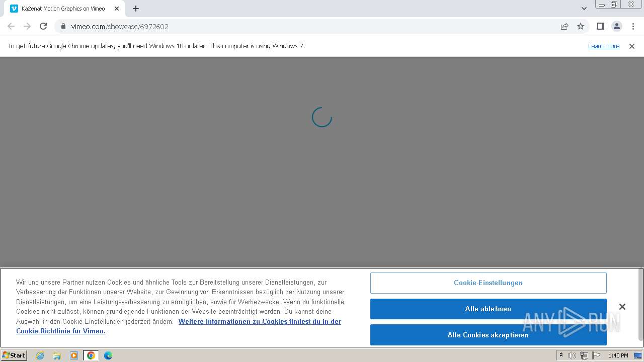Viewport: 644px width, 362px height.
Task: Click Alle ablehnen button
Action: coord(488,309)
